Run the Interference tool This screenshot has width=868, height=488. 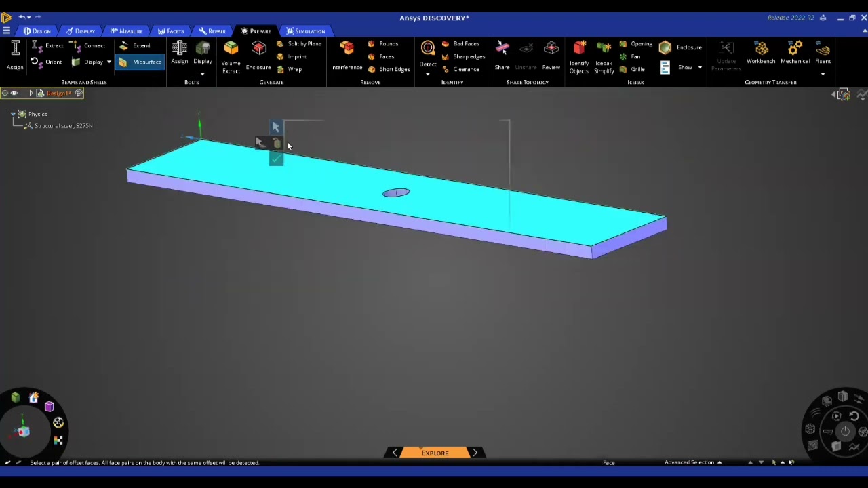[x=347, y=56]
